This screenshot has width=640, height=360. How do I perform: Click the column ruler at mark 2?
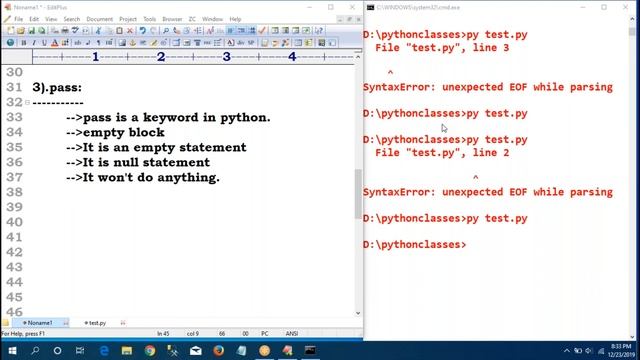point(161,57)
